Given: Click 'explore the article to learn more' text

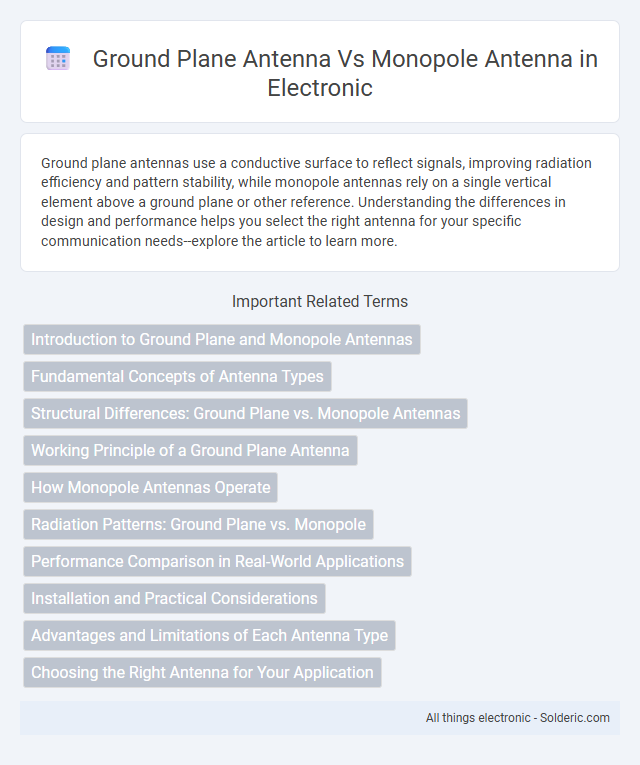Looking at the screenshot, I should [295, 241].
